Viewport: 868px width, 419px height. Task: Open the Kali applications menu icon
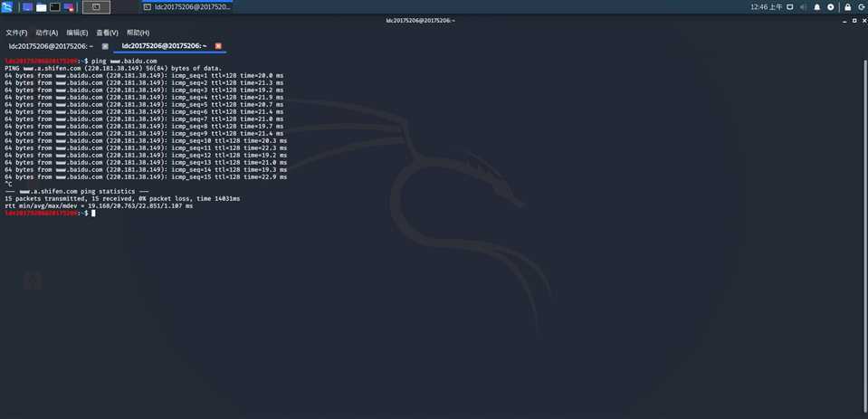[x=6, y=7]
